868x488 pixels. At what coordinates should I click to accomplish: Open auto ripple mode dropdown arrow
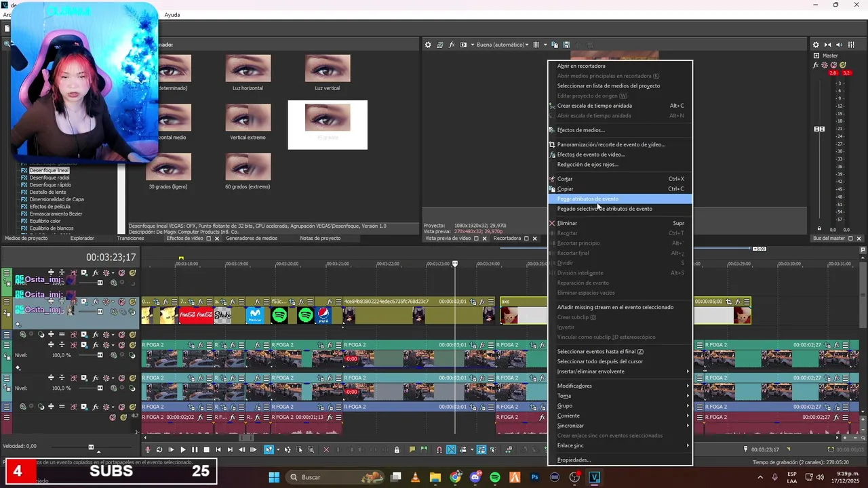coord(472,449)
